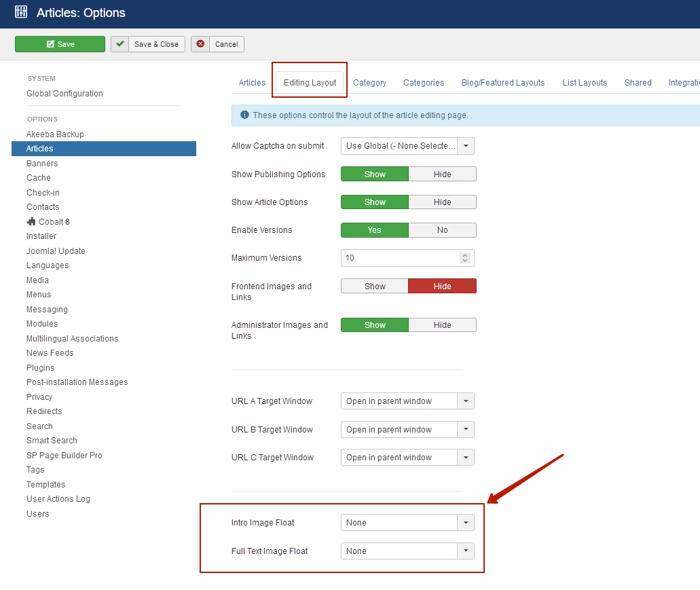Viewport: 700px width, 590px height.
Task: Set Show Publishing Options to Hide
Action: click(442, 174)
